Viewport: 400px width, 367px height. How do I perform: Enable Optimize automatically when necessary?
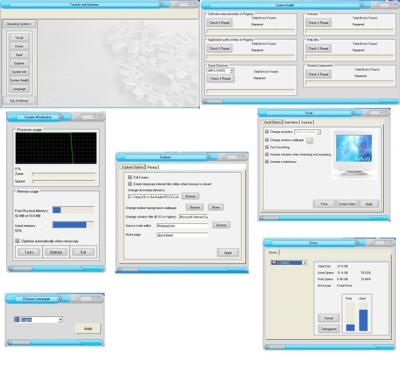17,241
